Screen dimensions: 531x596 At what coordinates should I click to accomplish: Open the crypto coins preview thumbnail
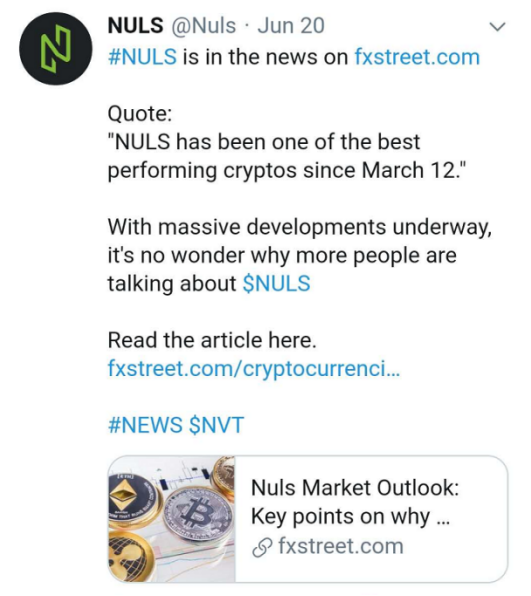[172, 519]
